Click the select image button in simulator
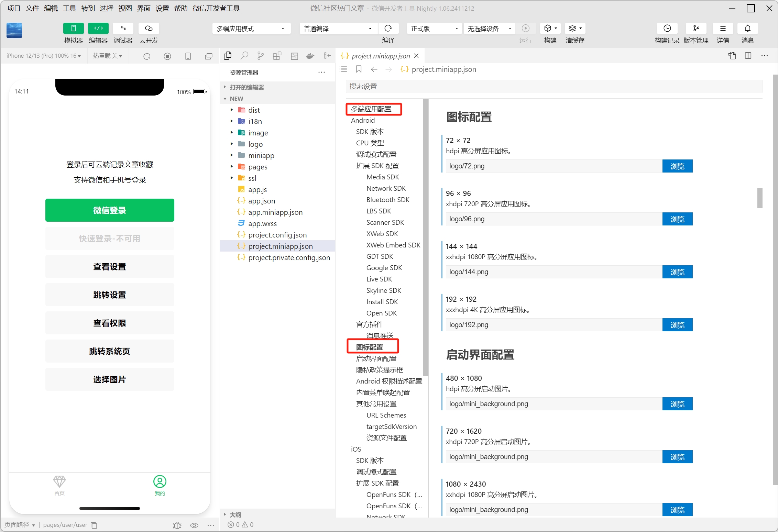This screenshot has height=532, width=778. (x=110, y=379)
